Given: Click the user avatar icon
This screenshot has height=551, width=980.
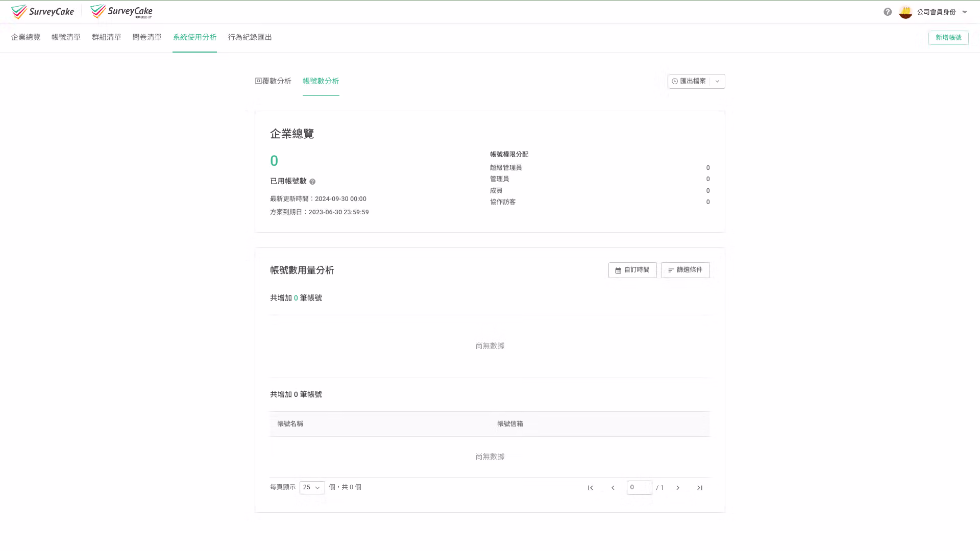Looking at the screenshot, I should click(905, 12).
